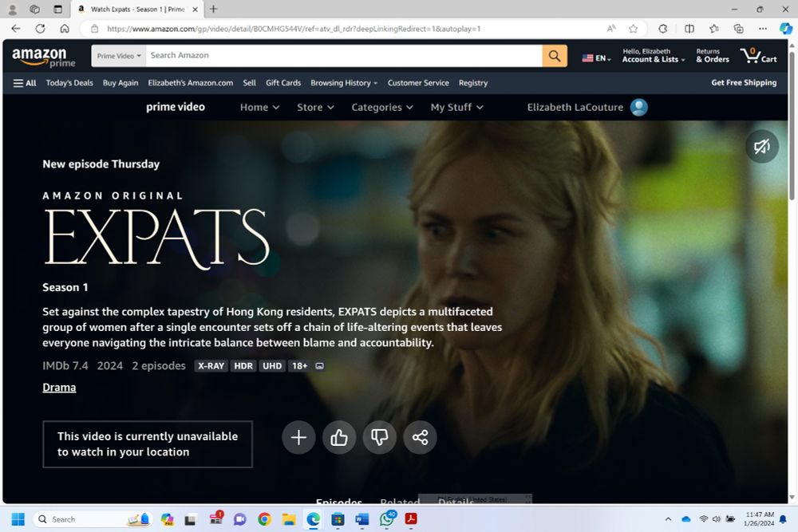This screenshot has width=798, height=532.
Task: Open Microsoft Word from the taskbar
Action: click(361, 519)
